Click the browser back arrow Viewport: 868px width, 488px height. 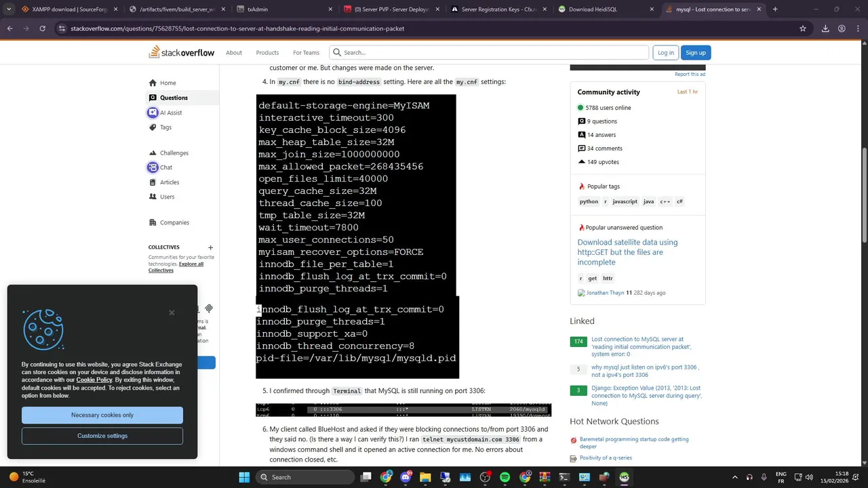(x=10, y=28)
